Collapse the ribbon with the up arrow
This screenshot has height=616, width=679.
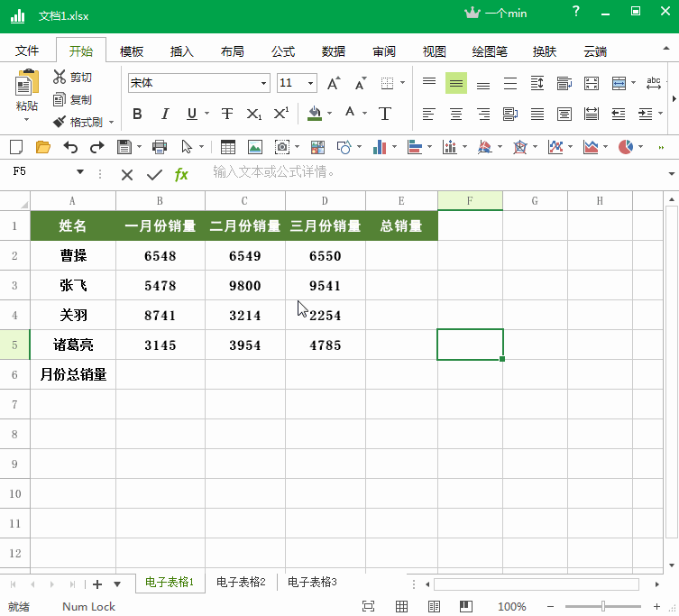pyautogui.click(x=666, y=48)
